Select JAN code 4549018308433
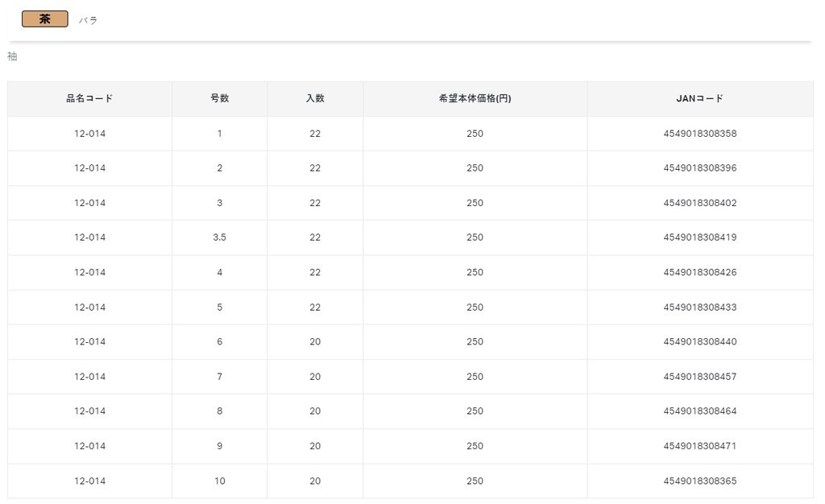The height and width of the screenshot is (504, 825). (699, 308)
